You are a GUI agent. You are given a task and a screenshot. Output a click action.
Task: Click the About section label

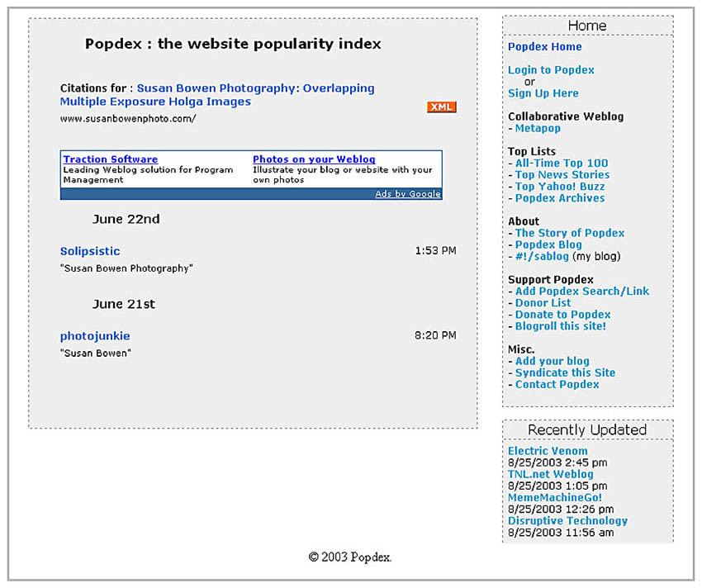tap(524, 221)
